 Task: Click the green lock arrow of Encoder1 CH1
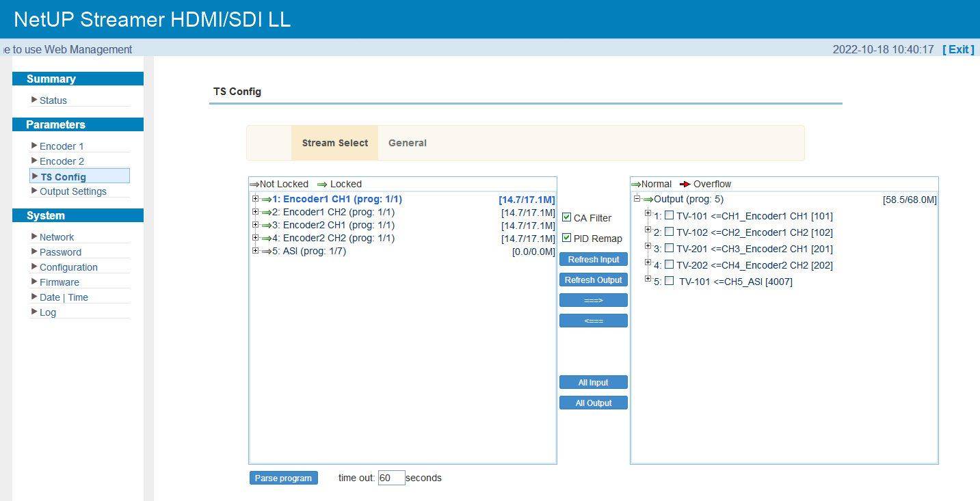pos(267,200)
